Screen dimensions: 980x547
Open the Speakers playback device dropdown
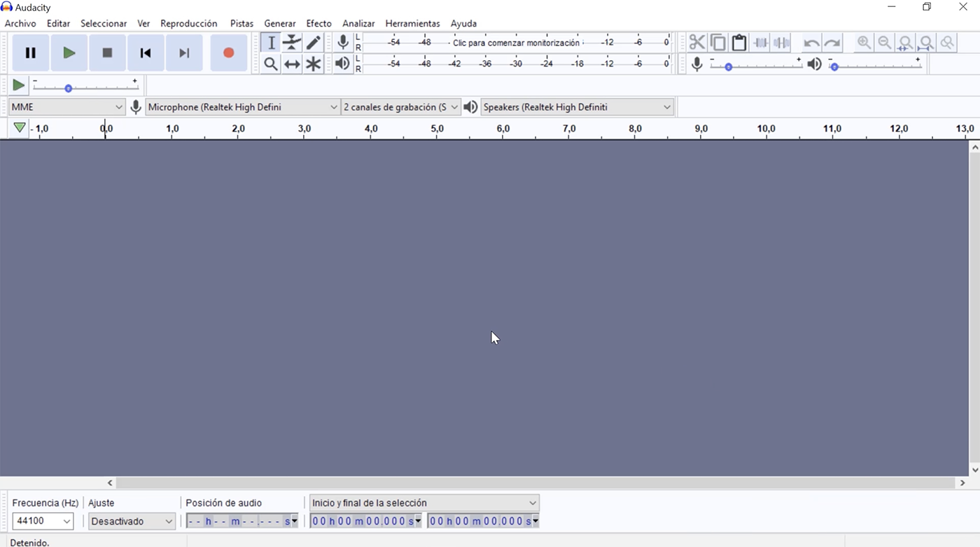tap(577, 107)
